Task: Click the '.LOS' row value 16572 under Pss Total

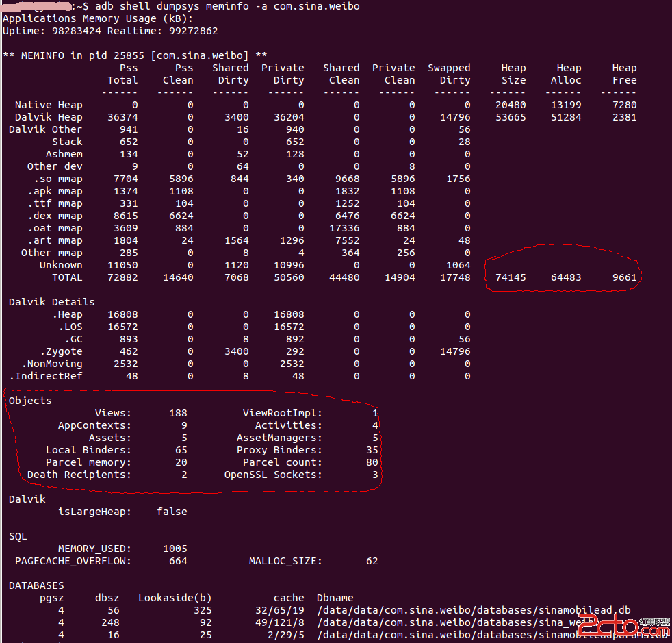Action: click(x=122, y=327)
